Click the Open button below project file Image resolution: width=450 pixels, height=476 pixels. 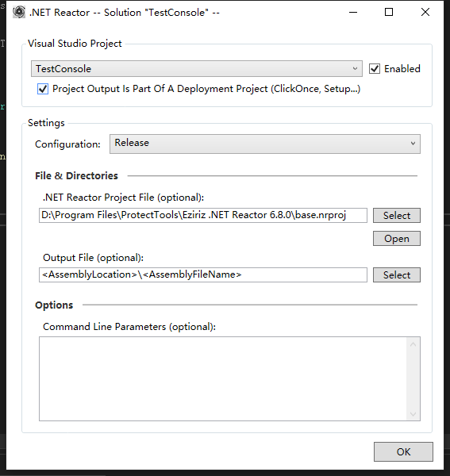[x=397, y=239]
